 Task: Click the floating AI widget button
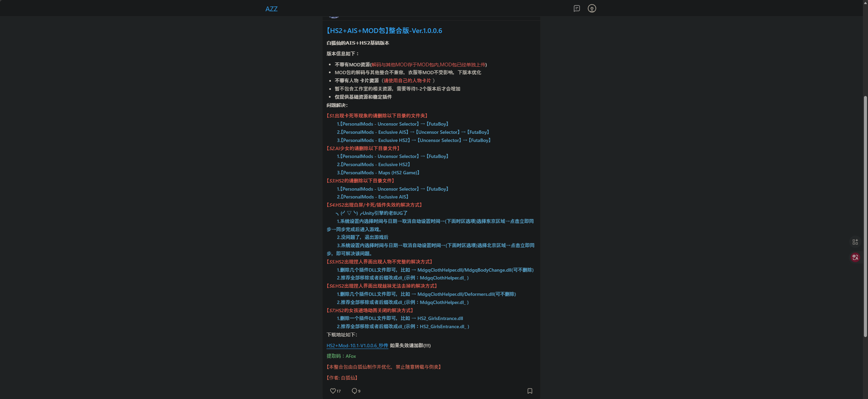[x=856, y=242]
